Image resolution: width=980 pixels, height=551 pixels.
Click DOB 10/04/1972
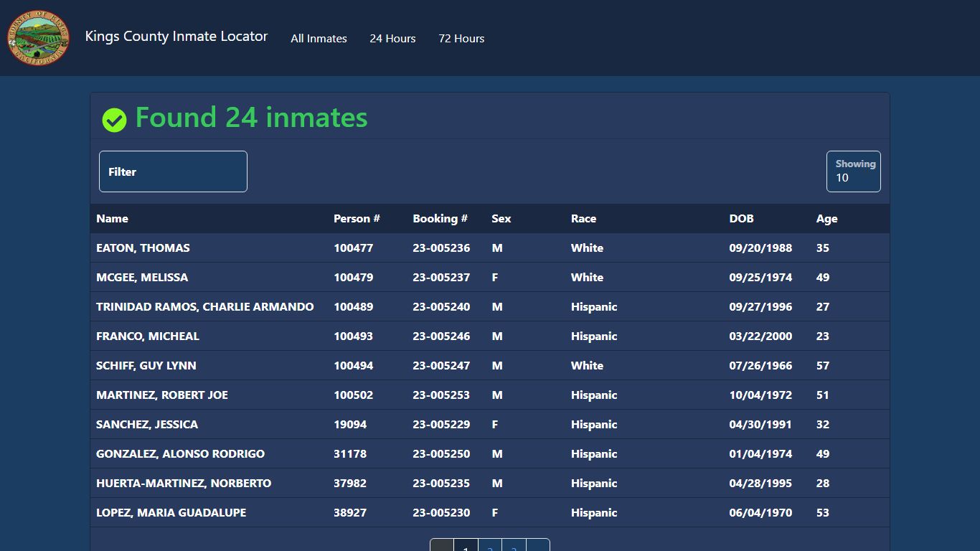click(x=760, y=395)
